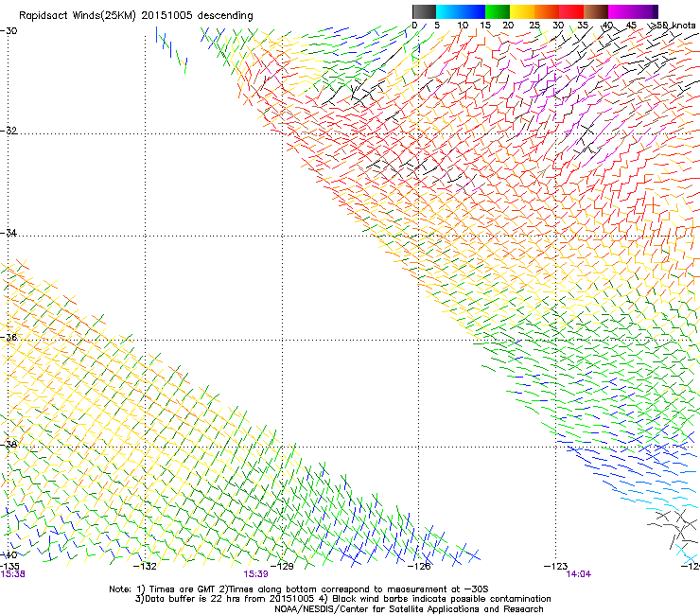Click the -40 latitude axis label
Viewport: 700px width, 615px height.
coord(9,555)
